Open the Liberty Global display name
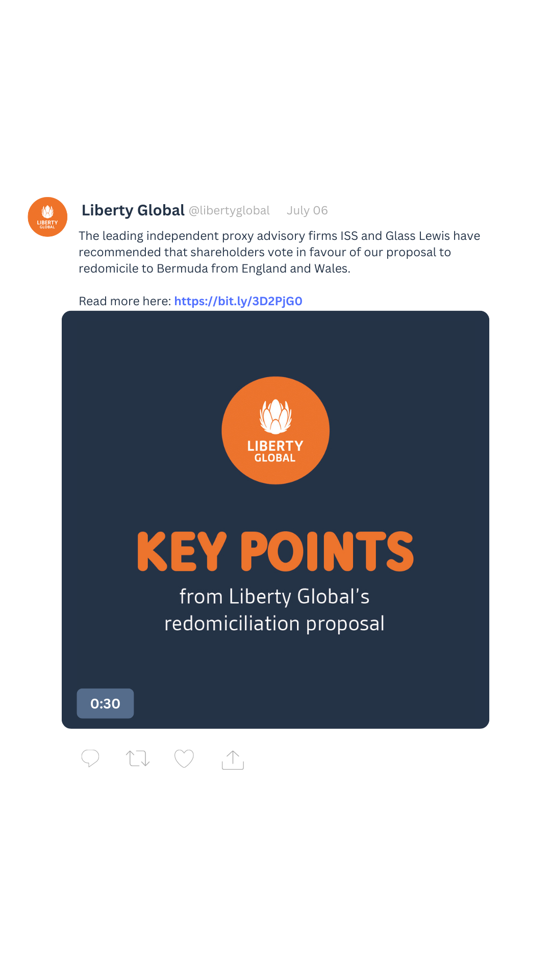This screenshot has height=980, width=551. pyautogui.click(x=133, y=210)
